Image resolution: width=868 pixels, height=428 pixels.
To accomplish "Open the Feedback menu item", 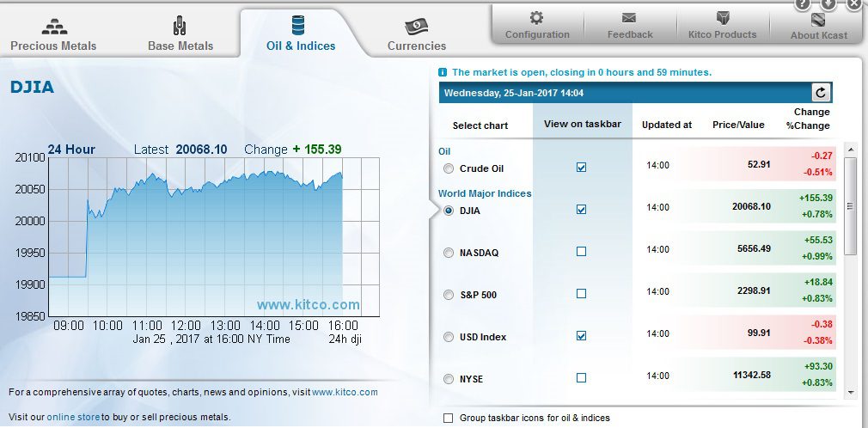I will point(630,26).
